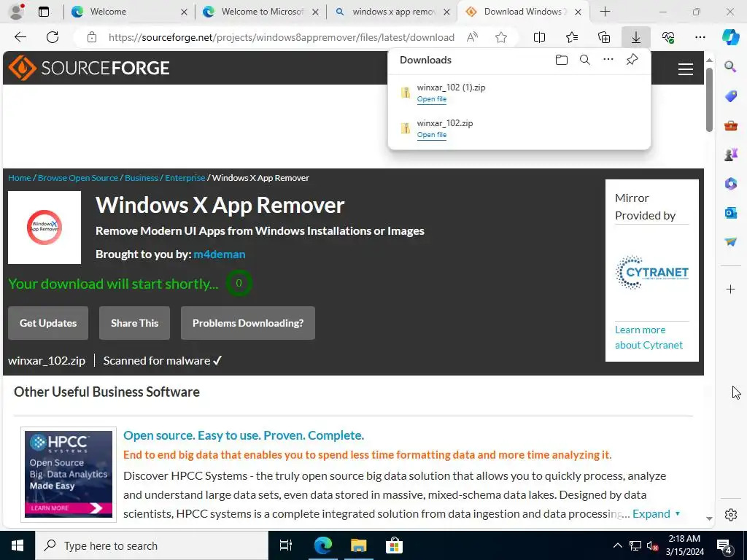Open sidebar Outlook icon

[730, 212]
